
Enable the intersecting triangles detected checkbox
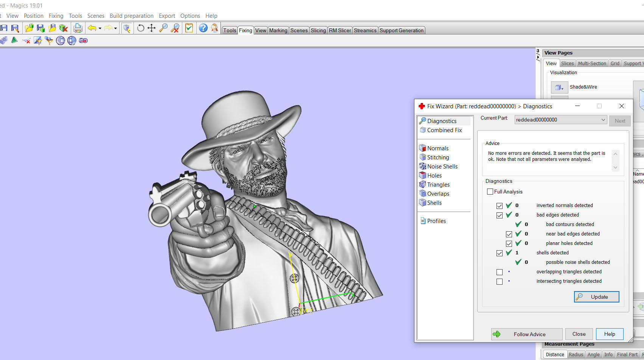point(500,281)
